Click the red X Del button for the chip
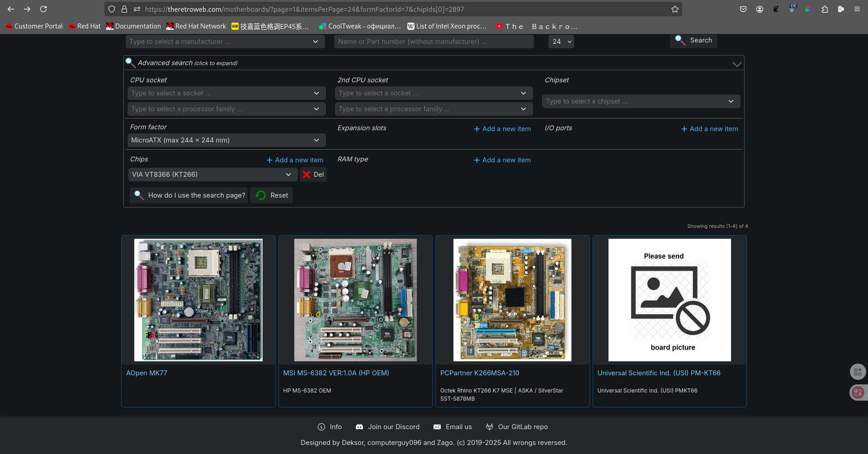Image resolution: width=868 pixels, height=454 pixels. tap(313, 175)
